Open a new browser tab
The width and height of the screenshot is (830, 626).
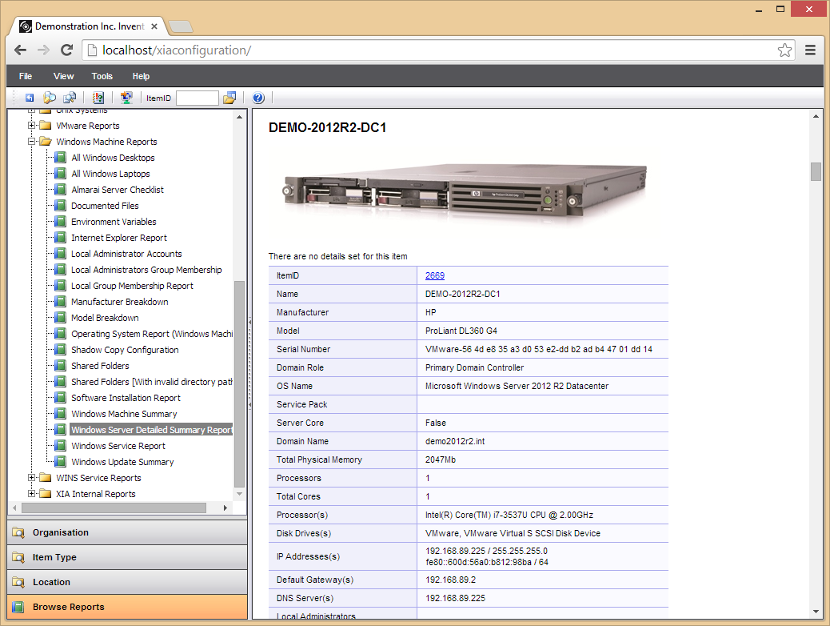tap(181, 26)
